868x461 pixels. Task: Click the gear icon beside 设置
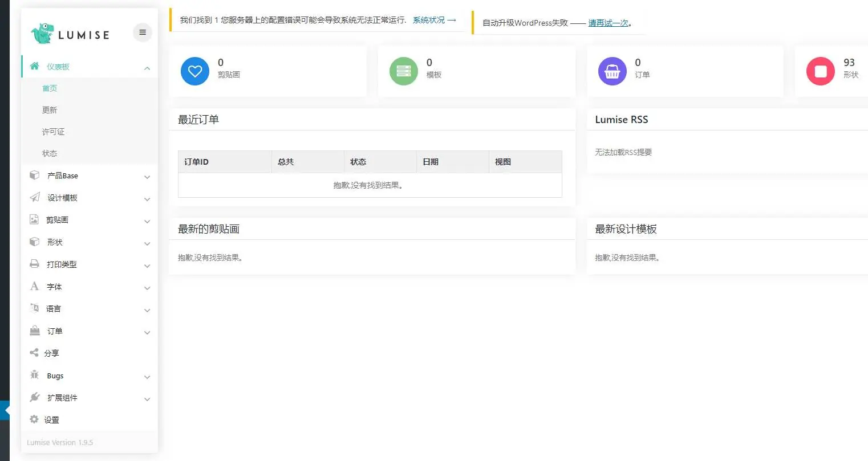pos(34,419)
